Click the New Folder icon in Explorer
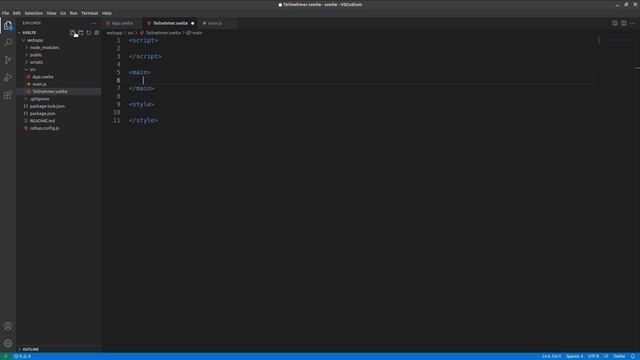Screen dimensions: 640x360 tap(80, 33)
